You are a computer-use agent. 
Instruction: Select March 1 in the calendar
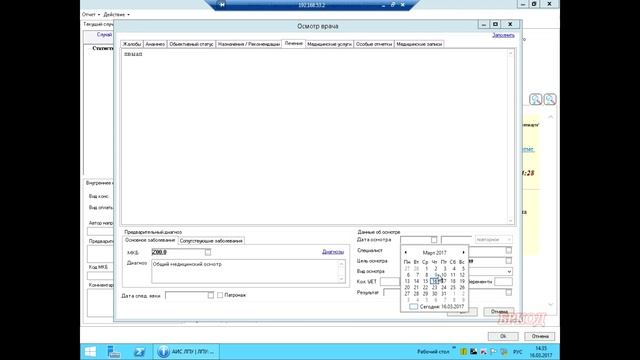(x=426, y=269)
